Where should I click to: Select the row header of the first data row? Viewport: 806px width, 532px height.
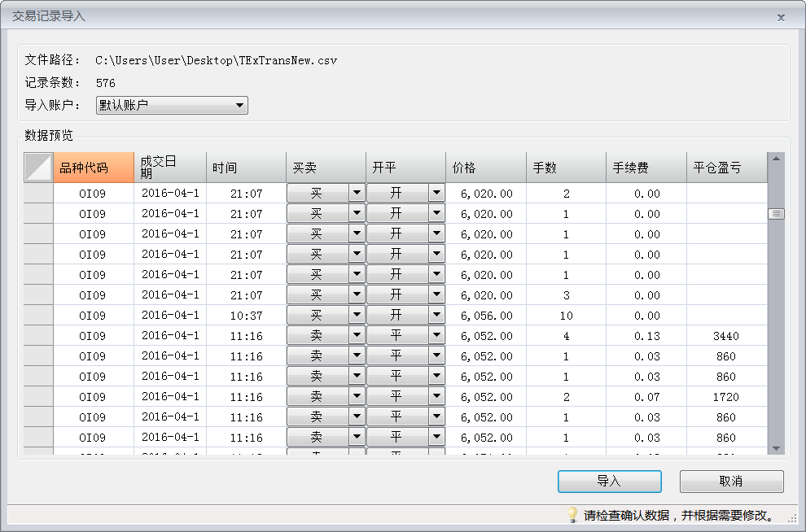38,194
